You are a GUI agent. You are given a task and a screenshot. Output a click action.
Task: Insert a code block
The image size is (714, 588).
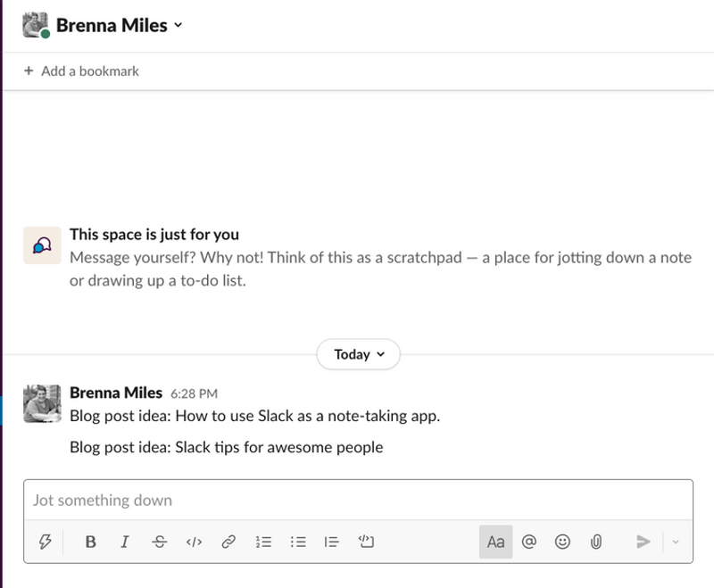366,542
